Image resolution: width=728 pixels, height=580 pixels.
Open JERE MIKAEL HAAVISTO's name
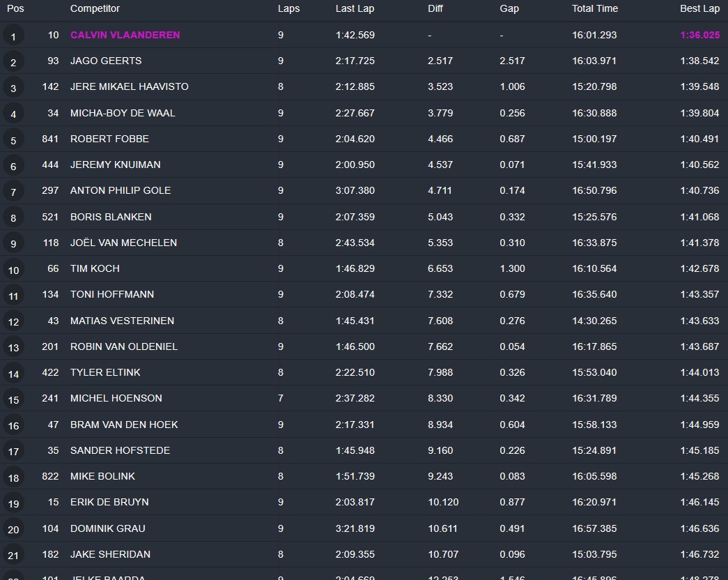tap(129, 86)
